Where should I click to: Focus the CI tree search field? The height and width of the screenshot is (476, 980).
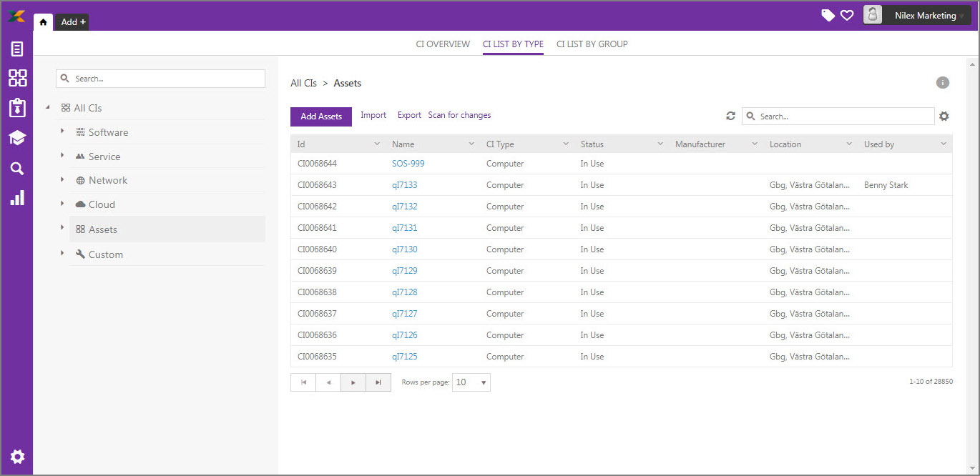160,79
